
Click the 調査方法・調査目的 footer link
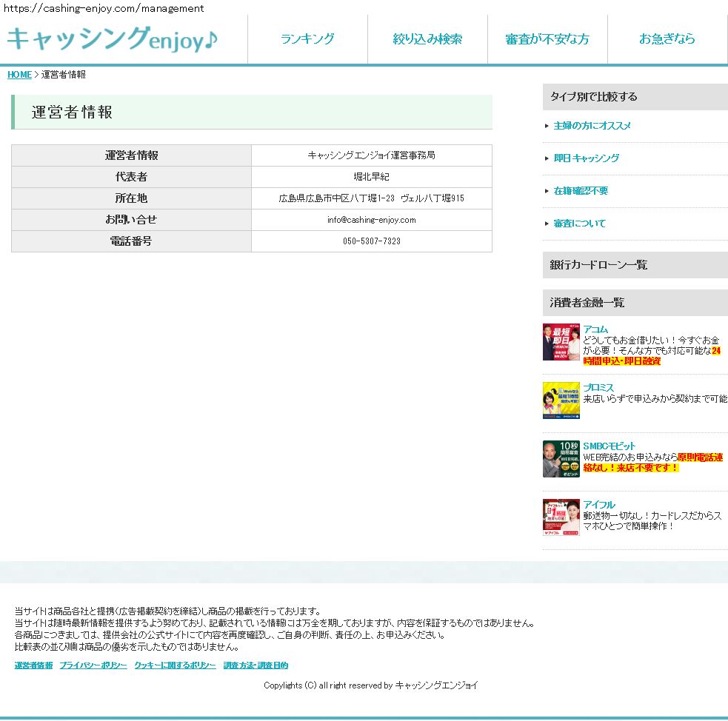[256, 665]
